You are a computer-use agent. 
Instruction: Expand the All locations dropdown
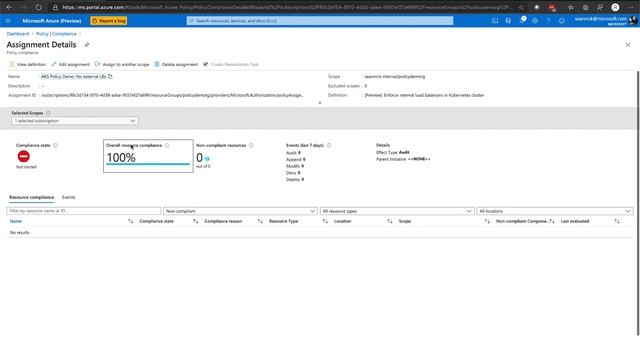coord(555,211)
